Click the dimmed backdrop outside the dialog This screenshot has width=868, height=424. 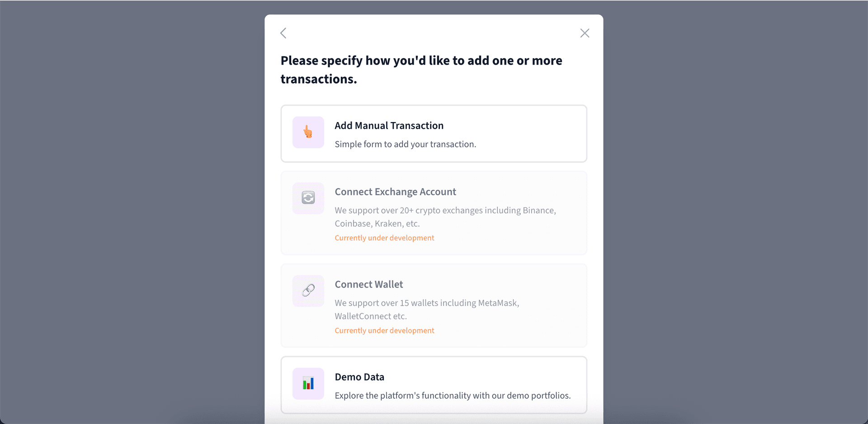[131, 212]
